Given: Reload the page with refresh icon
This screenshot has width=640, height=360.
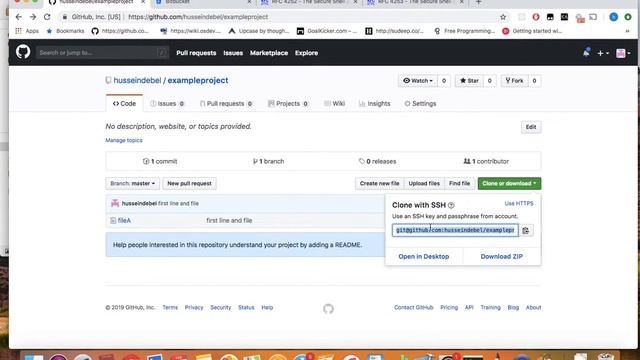Looking at the screenshot, I should (x=47, y=17).
